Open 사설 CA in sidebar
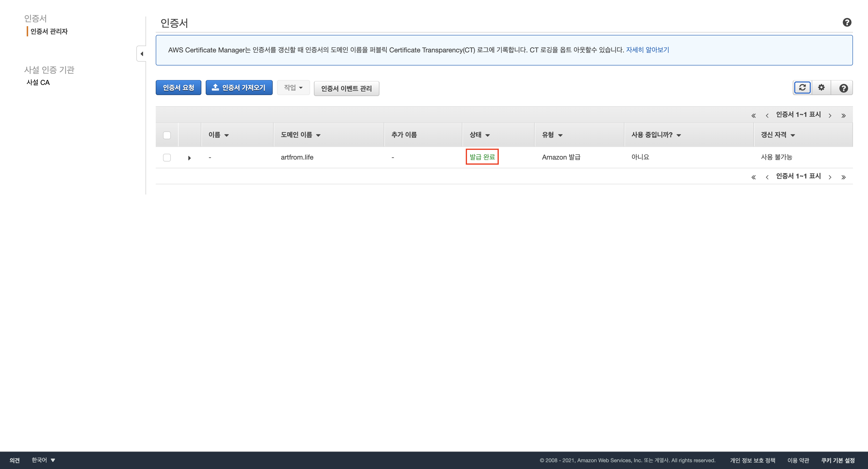This screenshot has width=868, height=469. tap(38, 82)
